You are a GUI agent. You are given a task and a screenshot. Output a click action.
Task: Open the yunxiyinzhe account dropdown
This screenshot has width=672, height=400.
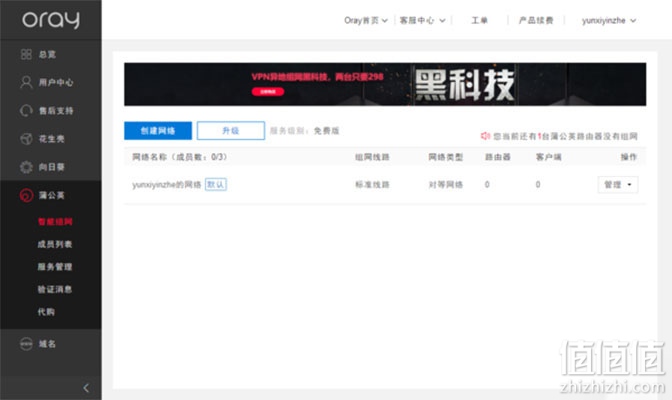tap(609, 20)
